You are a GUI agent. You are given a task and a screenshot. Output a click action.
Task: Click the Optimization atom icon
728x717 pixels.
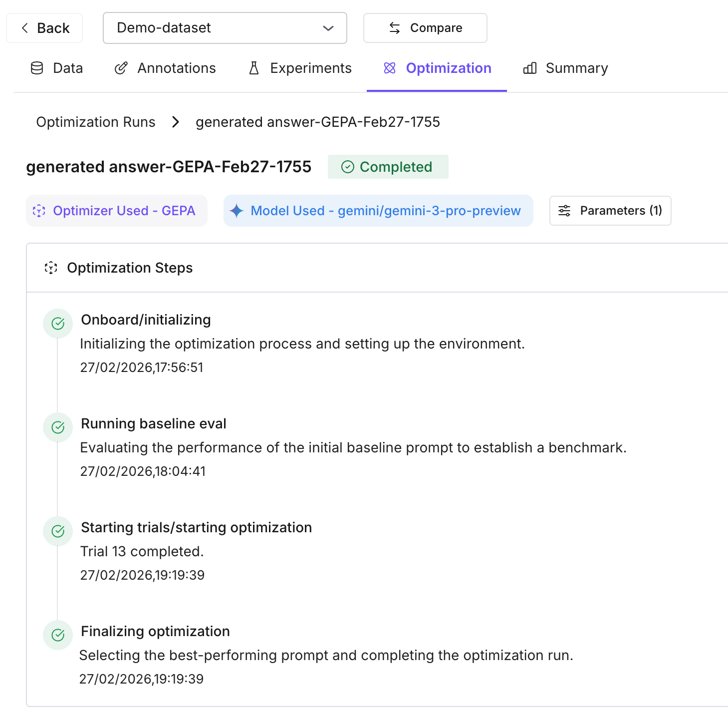click(390, 68)
